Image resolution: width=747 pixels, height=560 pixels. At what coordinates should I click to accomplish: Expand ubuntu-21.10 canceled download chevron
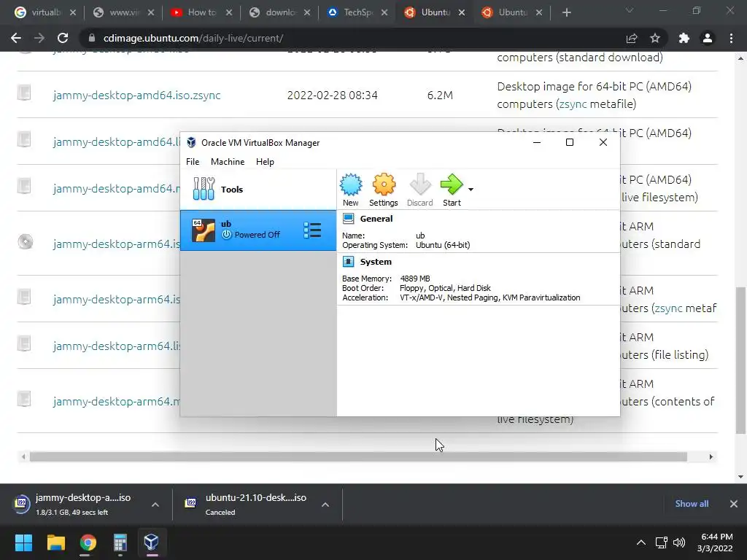click(x=325, y=505)
